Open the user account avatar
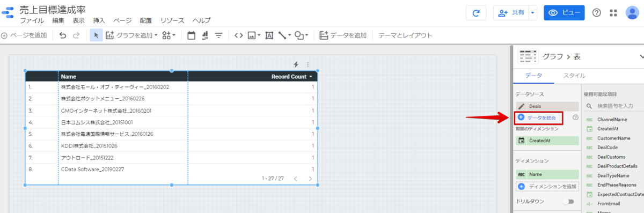This screenshot has width=644, height=213. coord(632,13)
